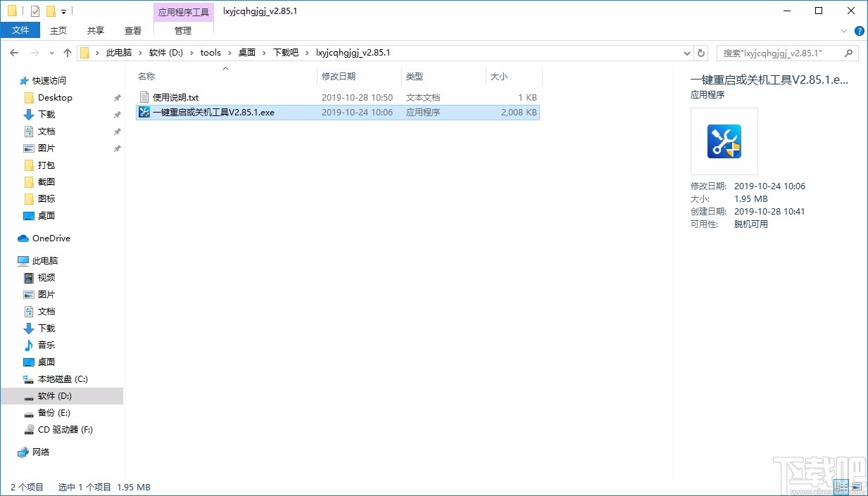The width and height of the screenshot is (868, 496).
Task: Open the 管理 application tools tab
Action: click(x=183, y=30)
